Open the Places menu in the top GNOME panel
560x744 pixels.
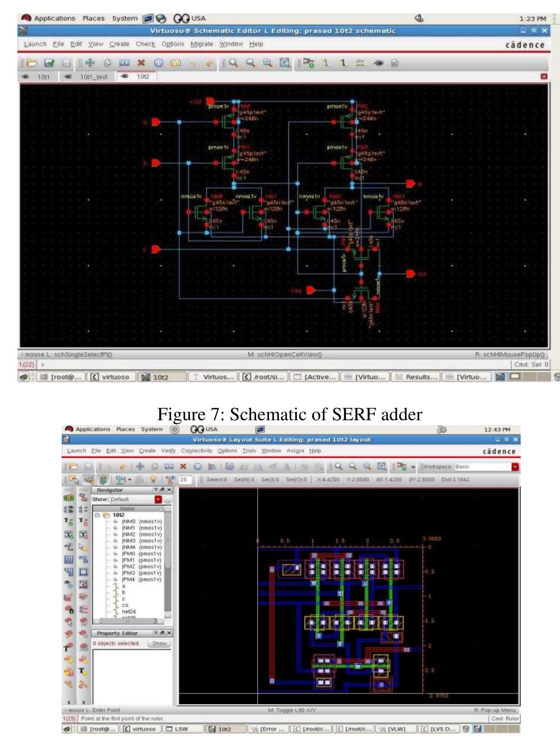[93, 18]
